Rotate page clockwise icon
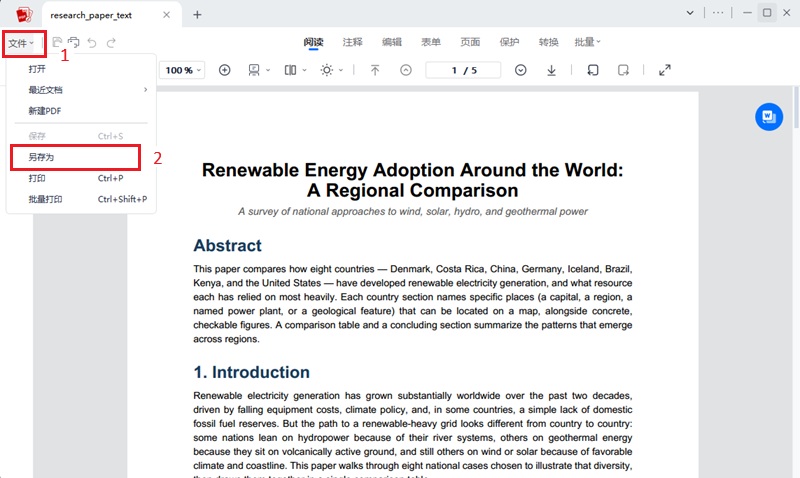This screenshot has width=800, height=478. pyautogui.click(x=623, y=70)
